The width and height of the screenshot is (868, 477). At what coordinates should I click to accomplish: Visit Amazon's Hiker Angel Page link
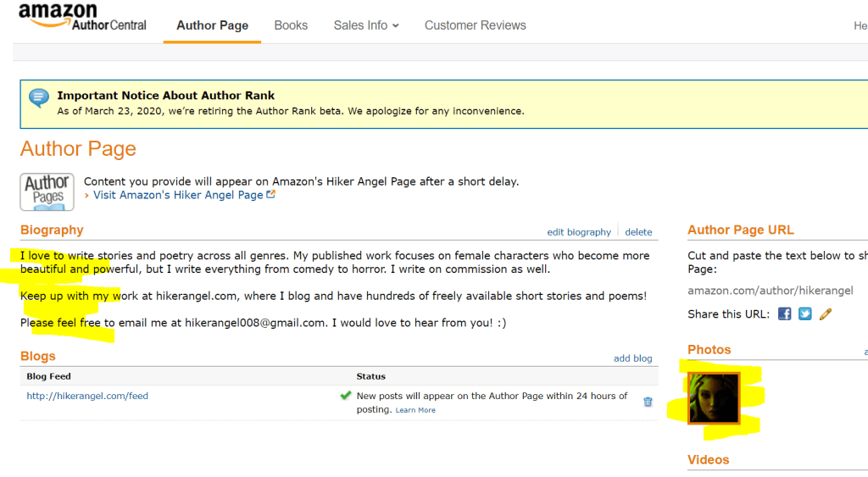[x=178, y=195]
